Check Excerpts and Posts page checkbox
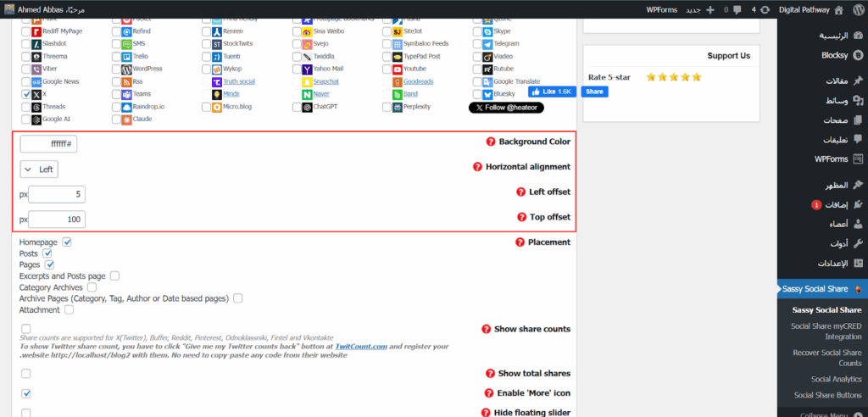 coord(114,275)
